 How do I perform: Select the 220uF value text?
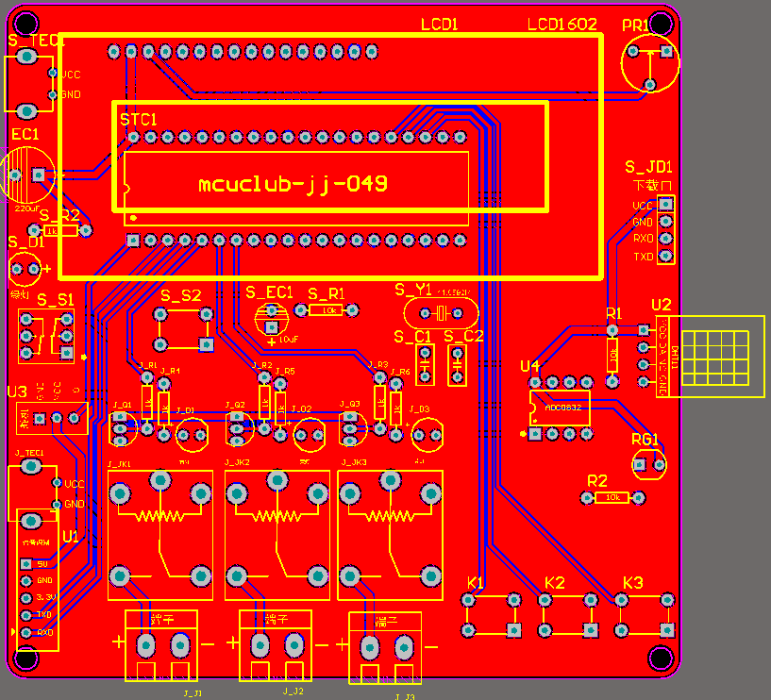point(26,208)
